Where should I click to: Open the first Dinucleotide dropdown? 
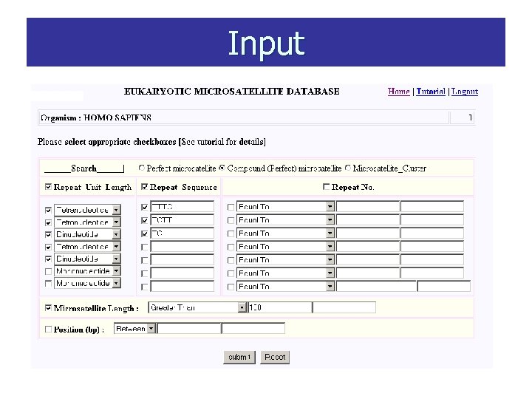[x=87, y=234]
